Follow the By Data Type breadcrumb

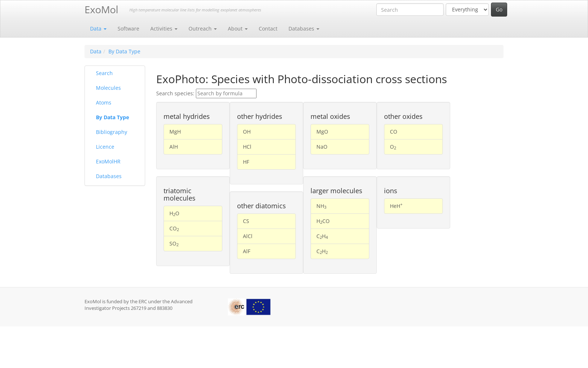coord(124,52)
